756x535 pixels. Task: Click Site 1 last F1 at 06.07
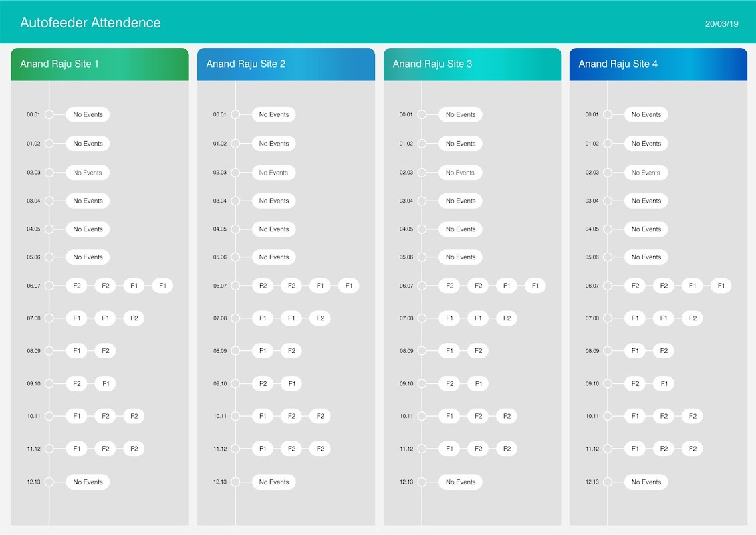[x=162, y=286]
